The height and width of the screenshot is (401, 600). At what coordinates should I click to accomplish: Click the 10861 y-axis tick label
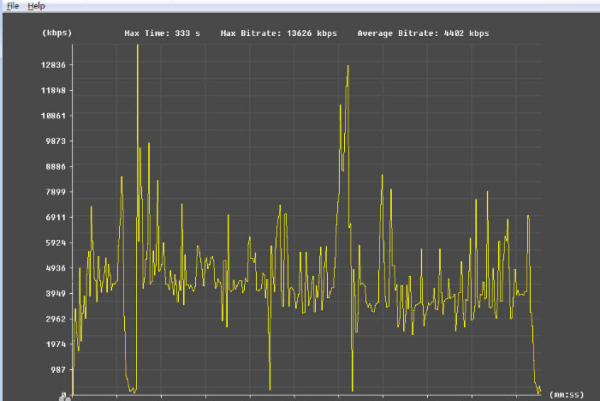(53, 116)
